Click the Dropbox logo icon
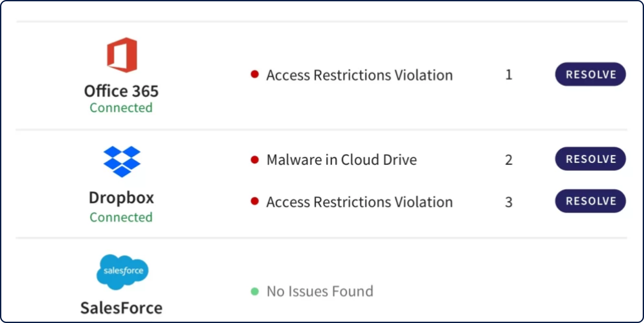Screen dimensions: 644x323 point(122,161)
